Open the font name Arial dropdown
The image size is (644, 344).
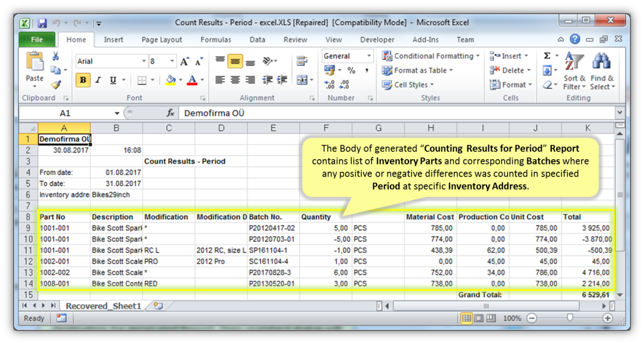(x=144, y=61)
